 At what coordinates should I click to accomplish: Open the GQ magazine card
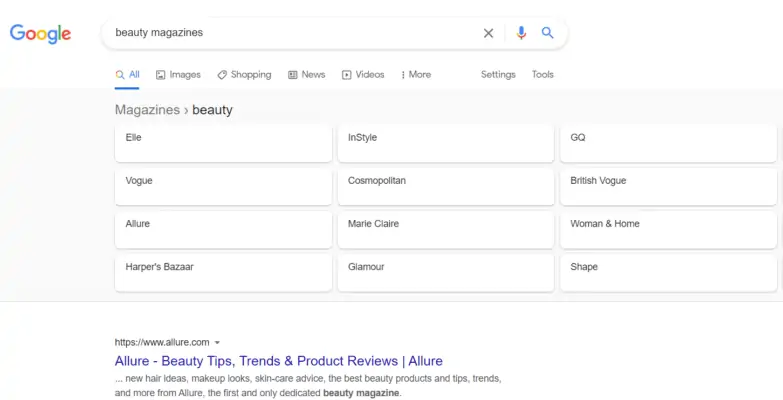click(x=668, y=144)
